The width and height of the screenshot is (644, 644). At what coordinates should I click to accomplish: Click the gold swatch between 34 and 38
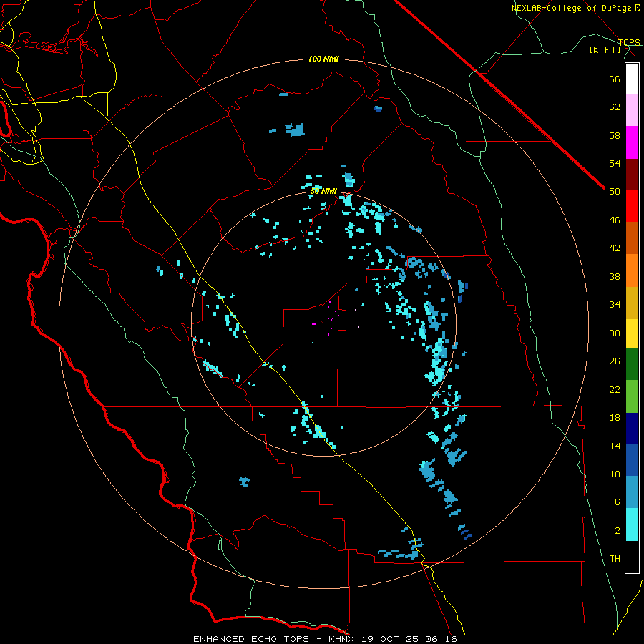[x=632, y=303]
